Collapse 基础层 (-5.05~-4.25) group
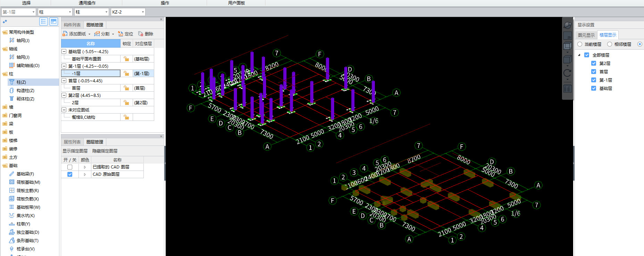 64,51
